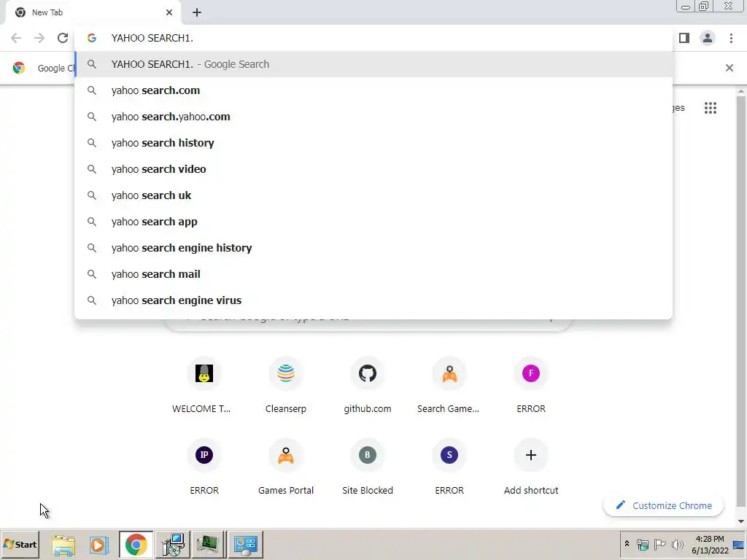
Task: Open the ERROR shortcut with F icon
Action: [531, 386]
